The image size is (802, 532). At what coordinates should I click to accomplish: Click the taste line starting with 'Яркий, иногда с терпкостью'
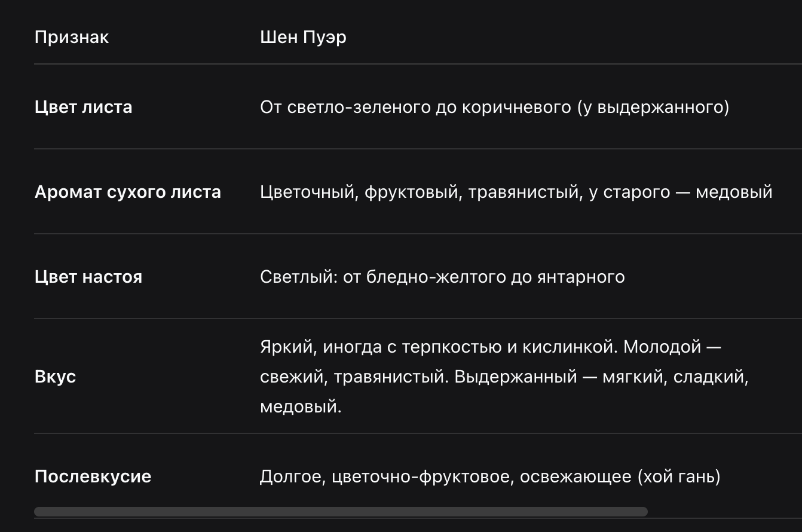[491, 347]
